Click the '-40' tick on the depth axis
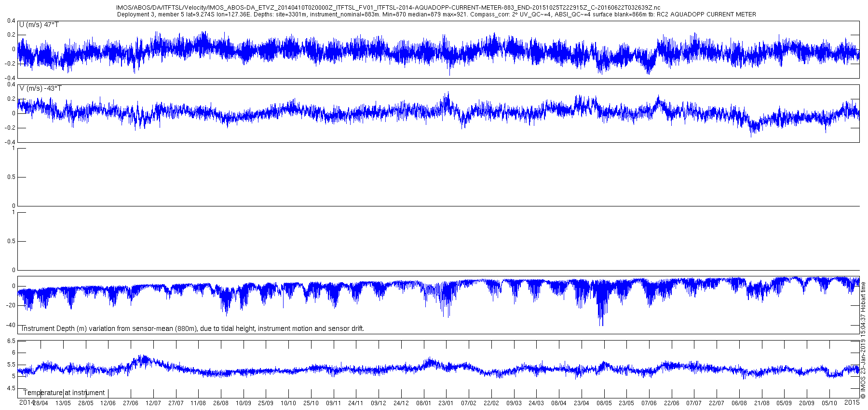Screen dimensions: 868x410 [10, 325]
